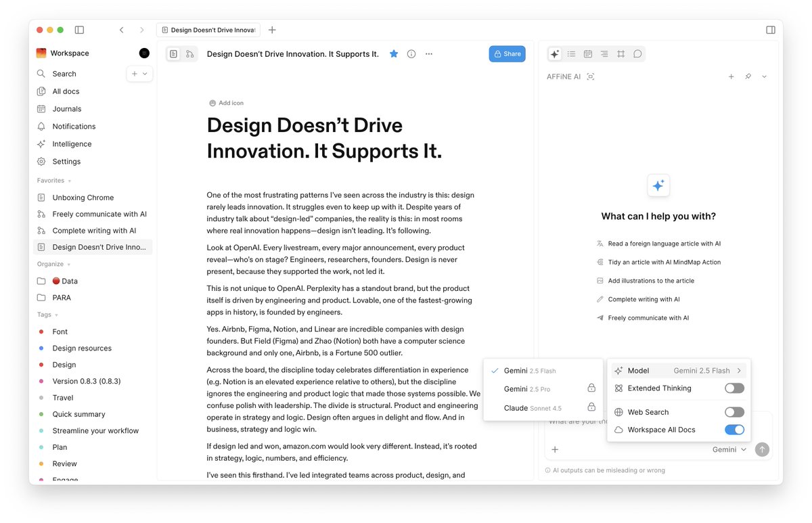Pin the AI chat session
This screenshot has height=523, width=812.
point(748,76)
